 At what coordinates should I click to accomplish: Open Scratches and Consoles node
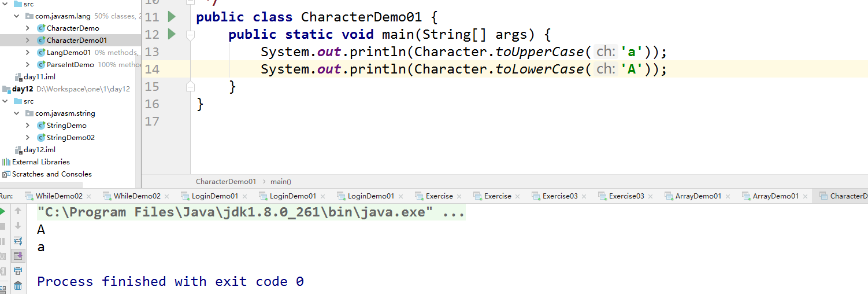coord(52,174)
